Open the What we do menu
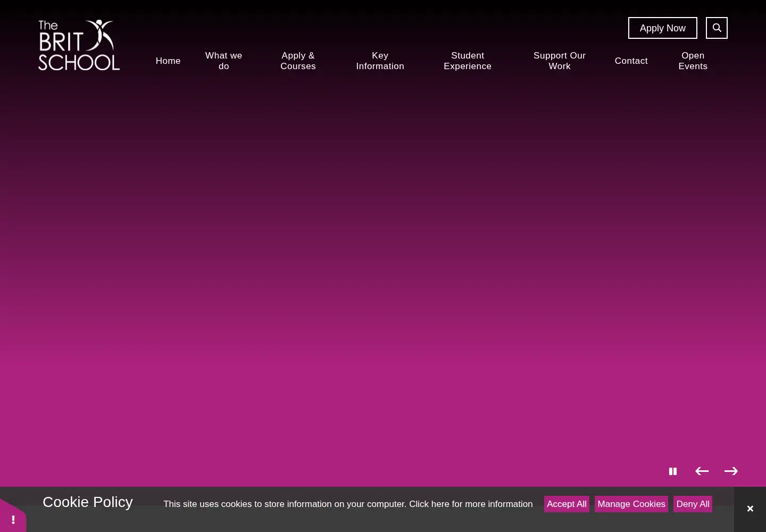The width and height of the screenshot is (766, 532). tap(224, 61)
